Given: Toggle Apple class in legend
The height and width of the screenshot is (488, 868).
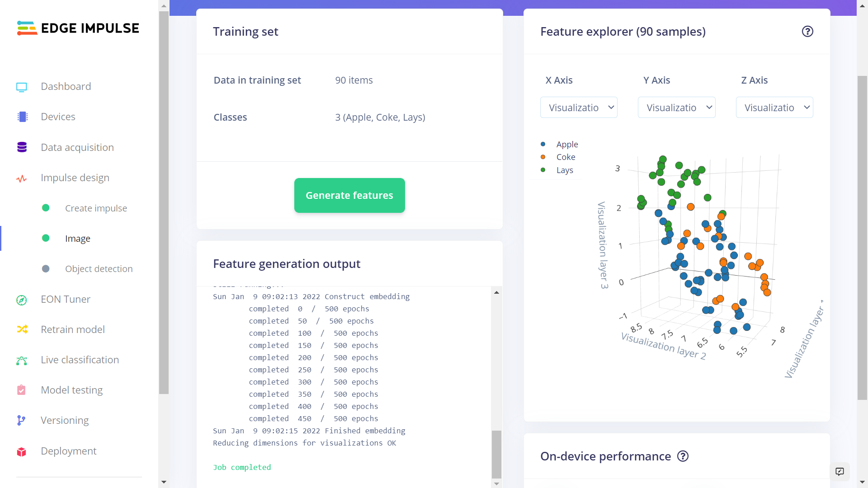Looking at the screenshot, I should pyautogui.click(x=566, y=144).
